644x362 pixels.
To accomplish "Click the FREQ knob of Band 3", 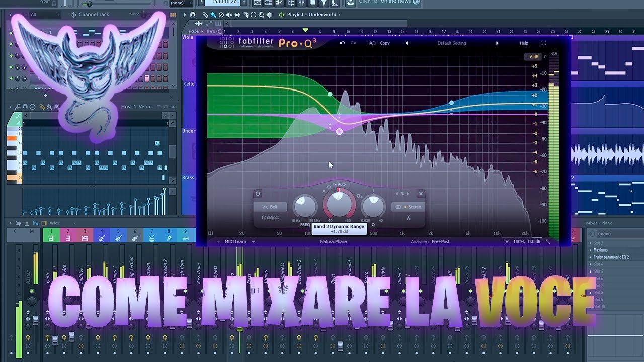I will pyautogui.click(x=305, y=206).
